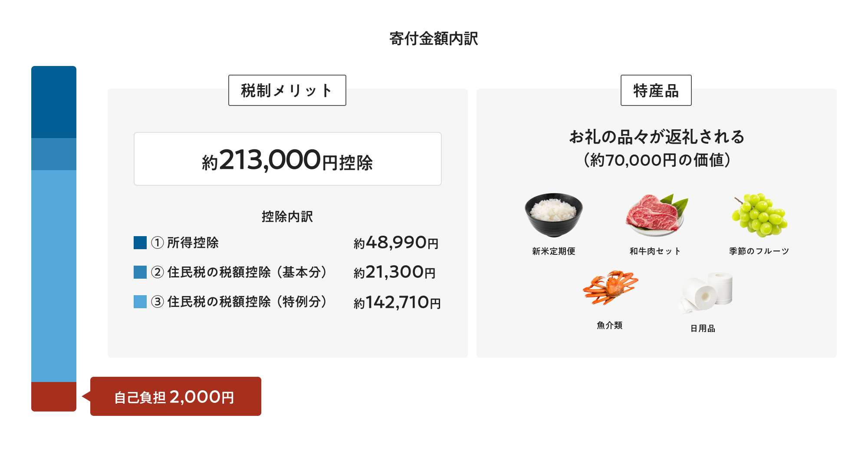
Task: Click the green grapes fruit image
Action: (x=759, y=215)
